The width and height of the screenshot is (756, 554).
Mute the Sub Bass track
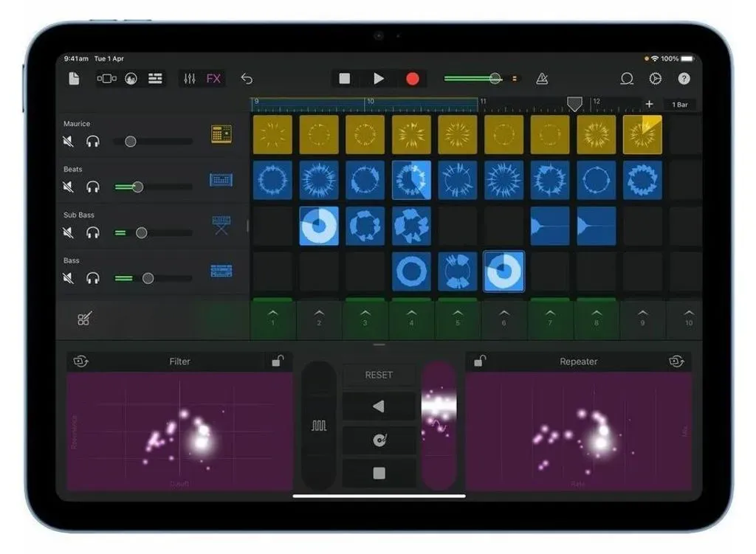68,232
